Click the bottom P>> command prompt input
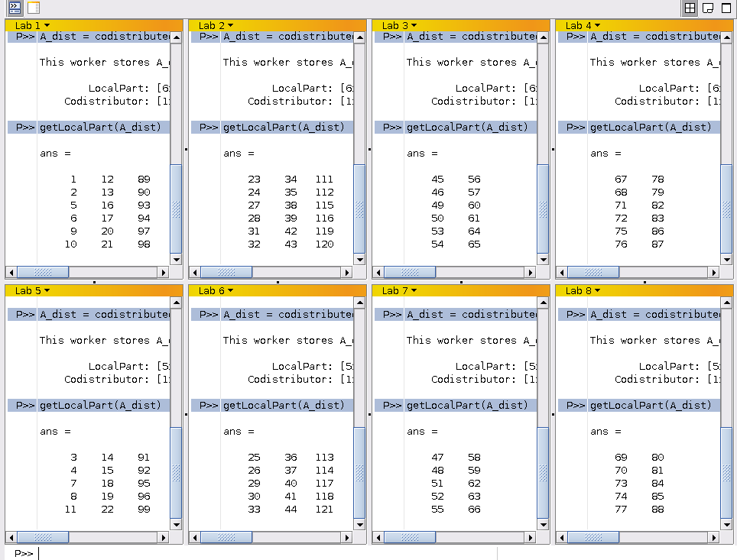Viewport: 737px width, 560px height. pos(267,553)
